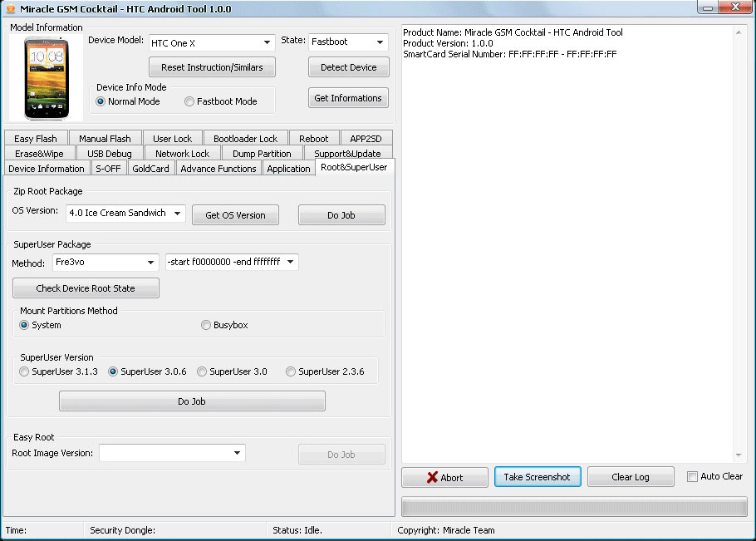Open the Device Model dropdown
This screenshot has width=756, height=541.
click(x=212, y=43)
